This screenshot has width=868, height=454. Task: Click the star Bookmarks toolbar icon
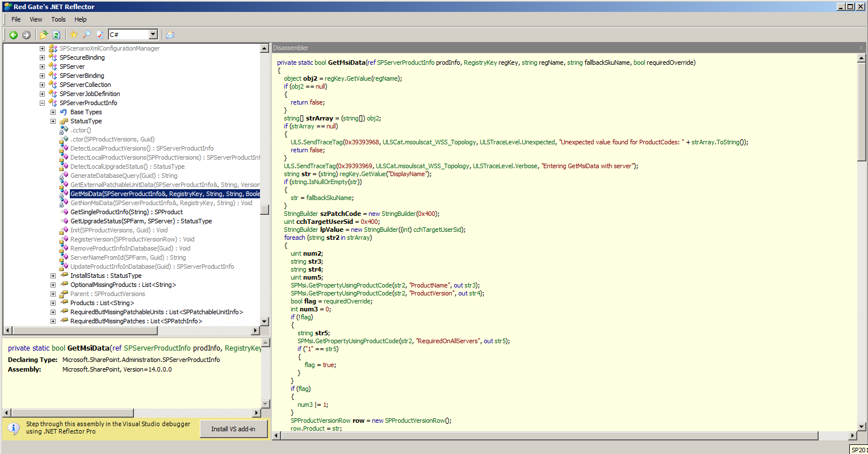click(x=73, y=35)
